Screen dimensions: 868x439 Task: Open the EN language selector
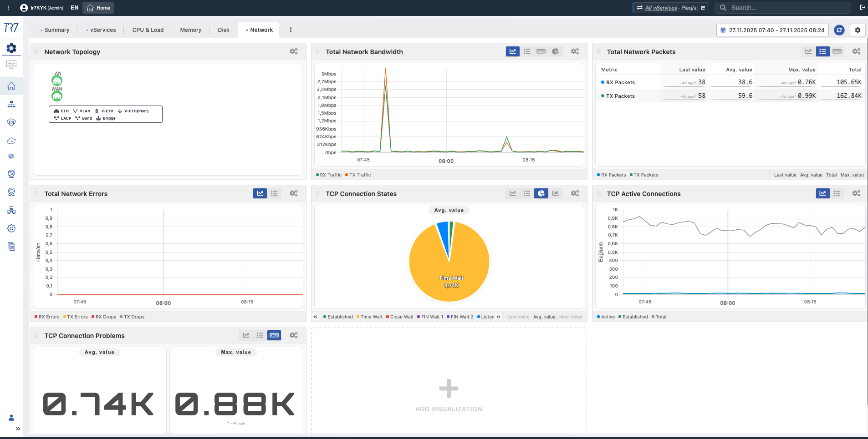(75, 8)
